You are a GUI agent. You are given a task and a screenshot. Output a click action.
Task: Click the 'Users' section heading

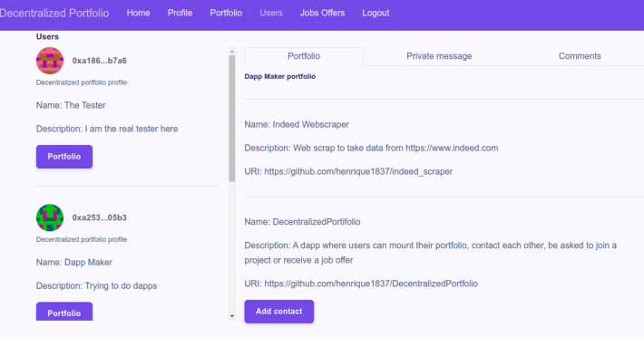pos(47,37)
